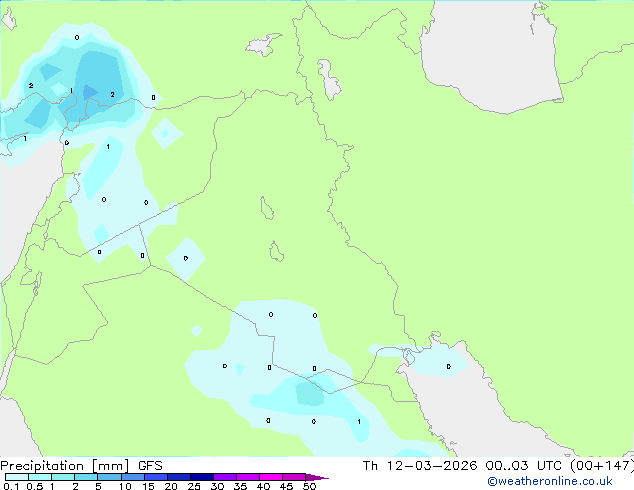Click the legend label '50'
The image size is (634, 490).
(x=310, y=486)
